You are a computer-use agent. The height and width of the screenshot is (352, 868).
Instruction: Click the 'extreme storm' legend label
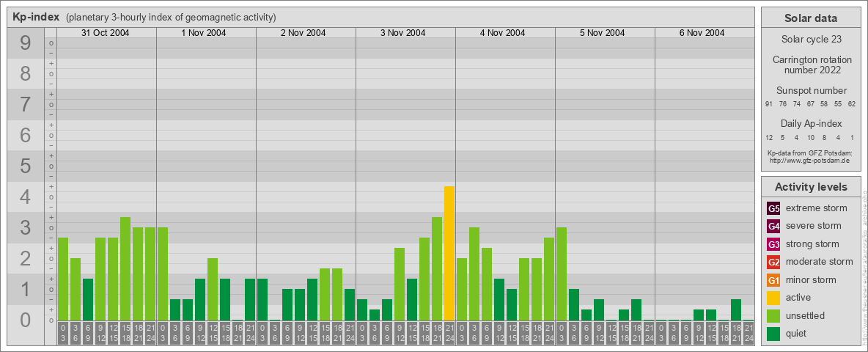[817, 208]
